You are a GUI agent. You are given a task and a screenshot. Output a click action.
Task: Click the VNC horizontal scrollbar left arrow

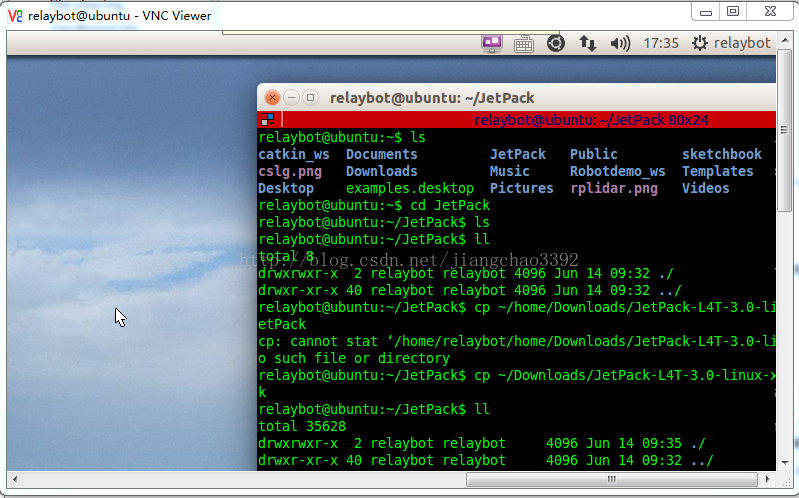(x=15, y=479)
